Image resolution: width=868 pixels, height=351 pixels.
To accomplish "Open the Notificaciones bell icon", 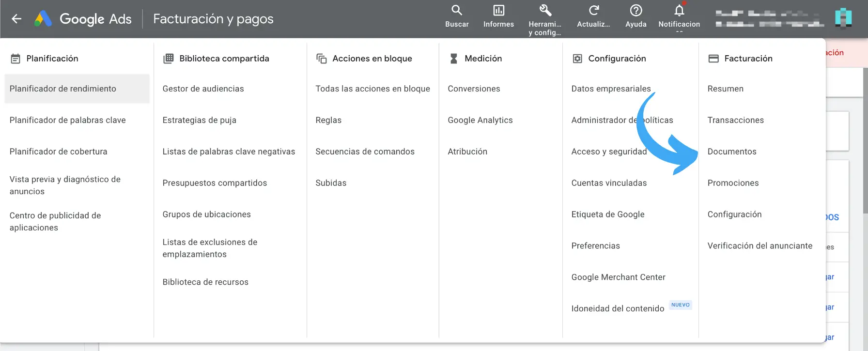I will [x=679, y=10].
